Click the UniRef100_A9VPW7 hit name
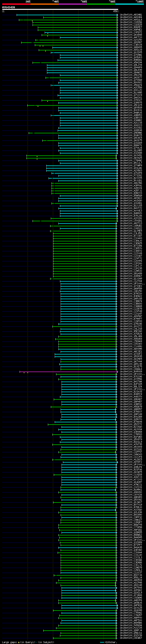Image resolution: width=146 pixels, height=644 pixels. [x=131, y=316]
